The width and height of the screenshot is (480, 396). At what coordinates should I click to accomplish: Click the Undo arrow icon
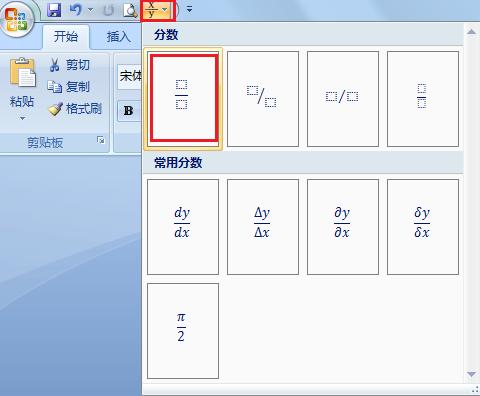pos(76,10)
